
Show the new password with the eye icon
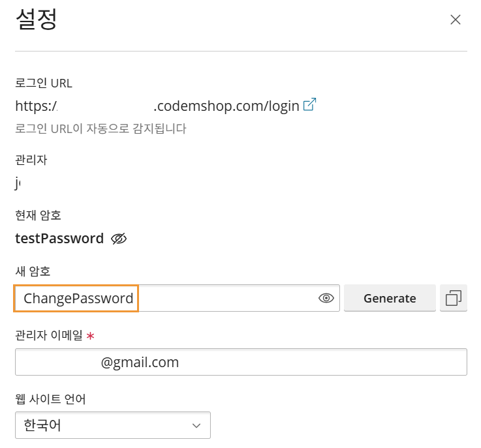coord(326,299)
